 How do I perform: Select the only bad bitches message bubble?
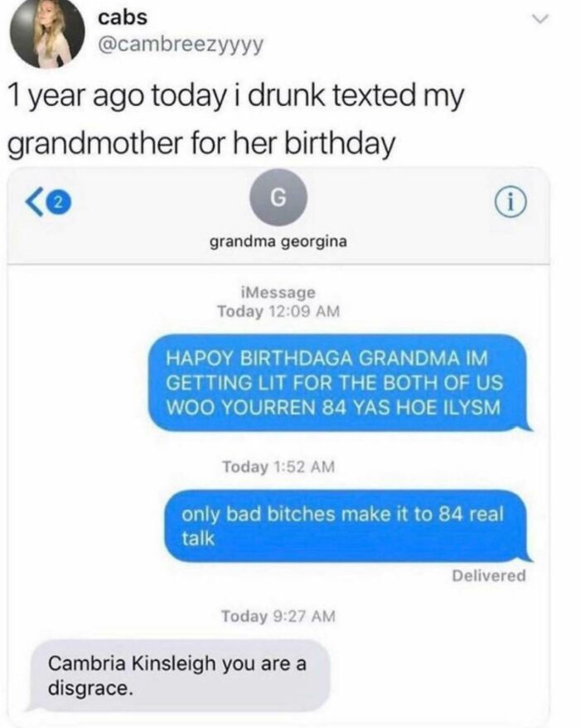pyautogui.click(x=348, y=526)
